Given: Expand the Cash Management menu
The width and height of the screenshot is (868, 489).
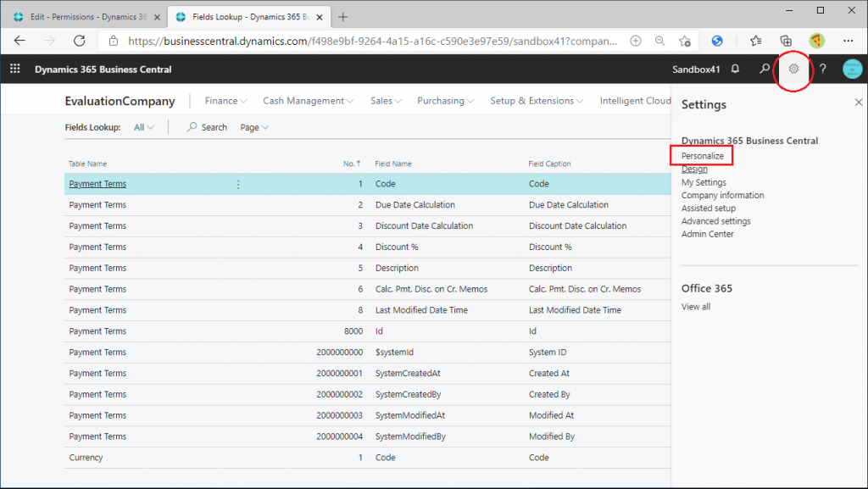Looking at the screenshot, I should pyautogui.click(x=308, y=101).
